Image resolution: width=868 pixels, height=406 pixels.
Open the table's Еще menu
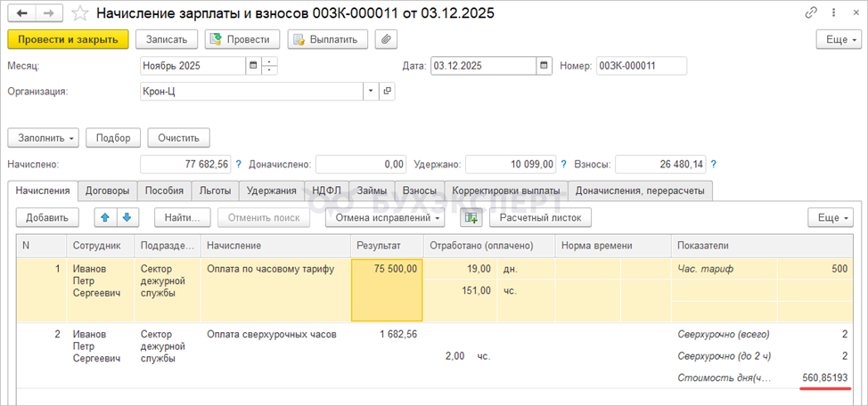coord(831,217)
